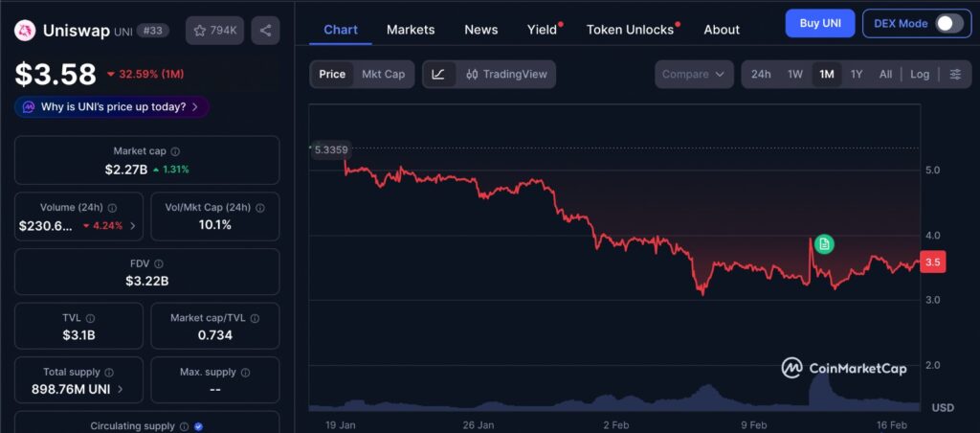Viewport: 980px width, 433px height.
Task: Open the Markets tab
Action: [x=411, y=30]
